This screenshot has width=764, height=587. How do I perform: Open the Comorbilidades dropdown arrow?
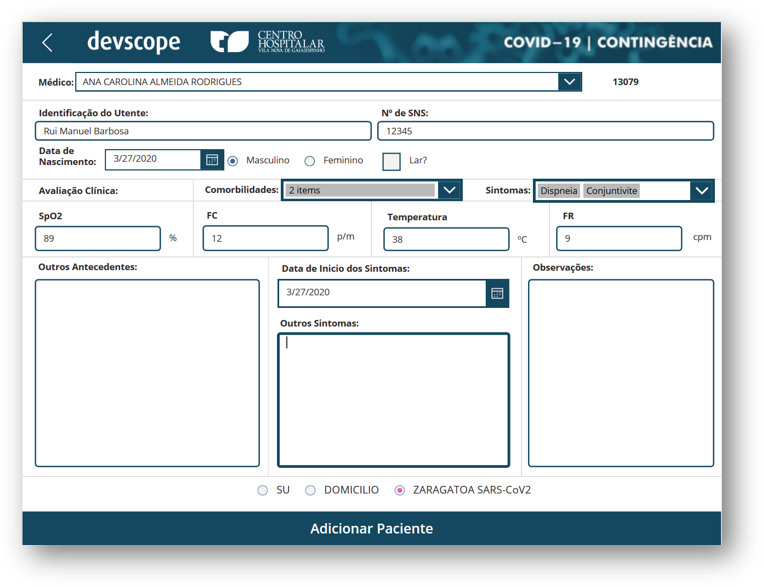coord(449,190)
